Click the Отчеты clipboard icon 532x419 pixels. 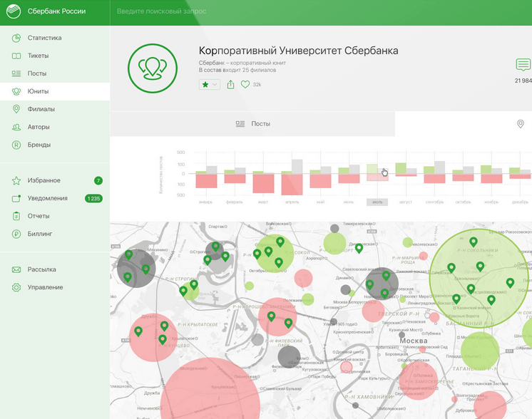coord(16,216)
